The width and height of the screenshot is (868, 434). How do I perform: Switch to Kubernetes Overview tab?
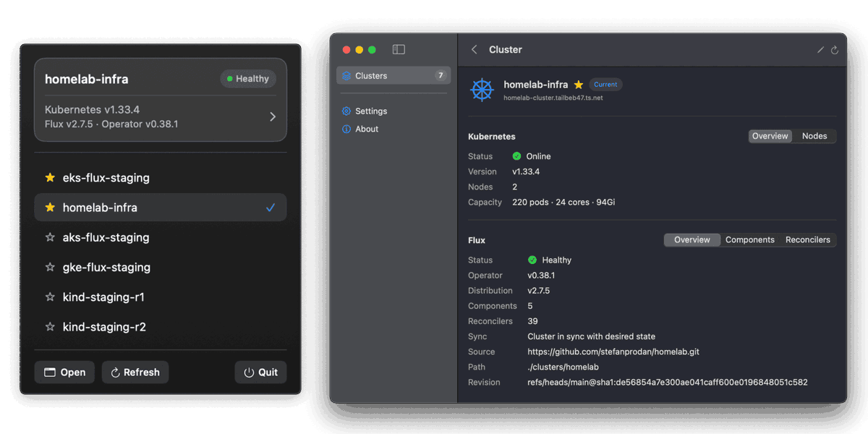coord(770,136)
